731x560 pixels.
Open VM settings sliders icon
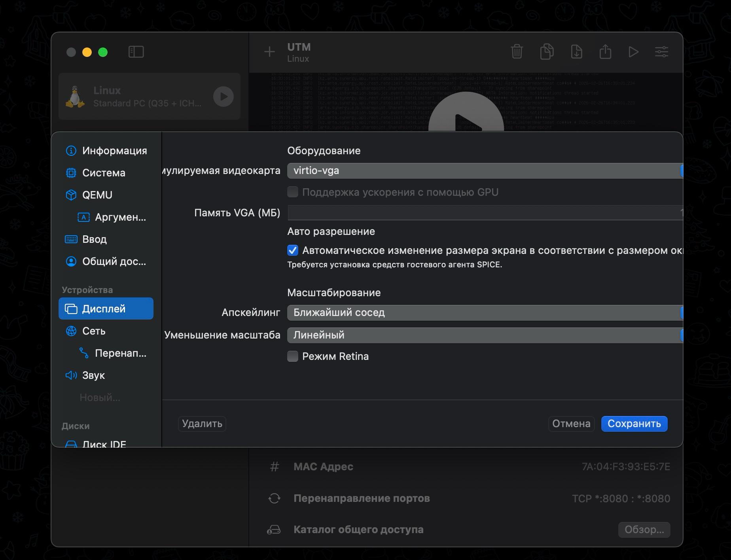pyautogui.click(x=661, y=52)
